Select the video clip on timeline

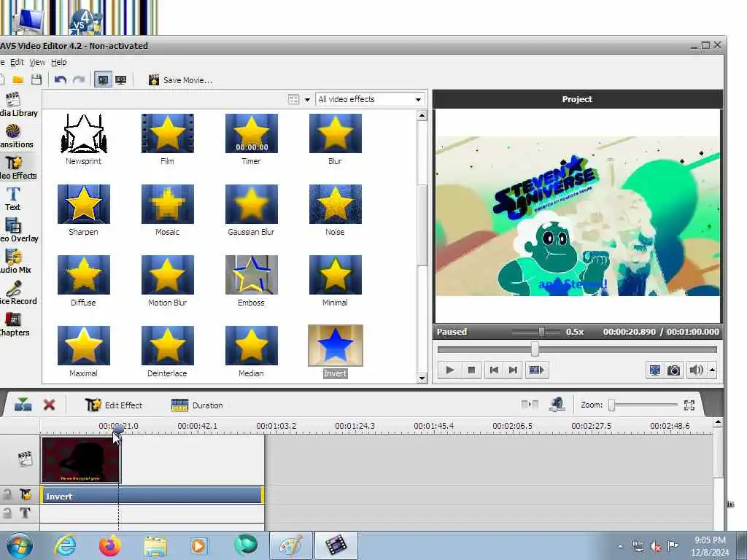[x=81, y=459]
